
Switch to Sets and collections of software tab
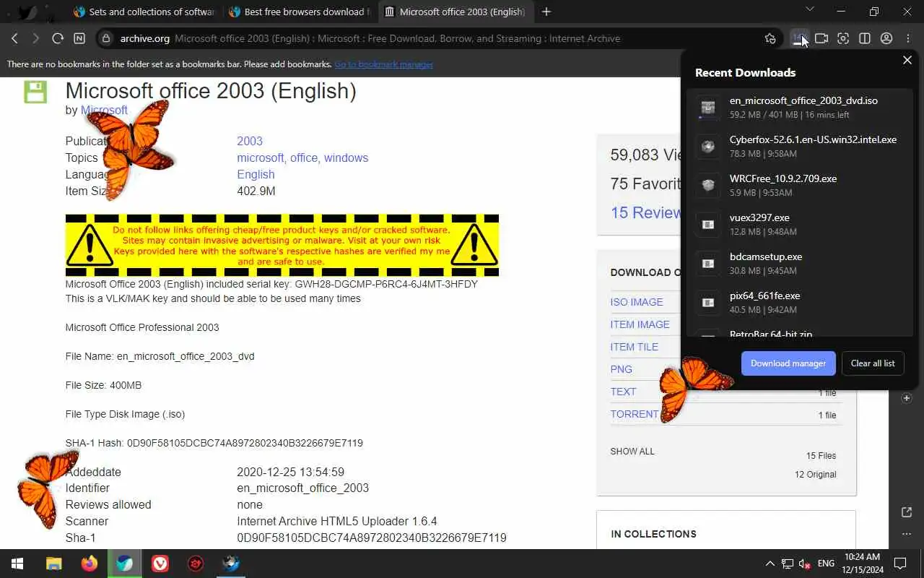(143, 12)
